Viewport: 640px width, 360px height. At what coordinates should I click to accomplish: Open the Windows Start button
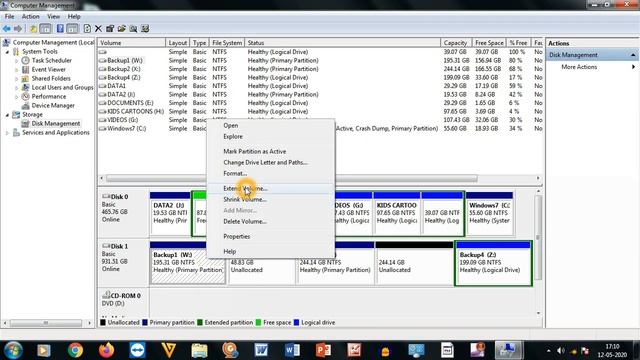point(13,350)
